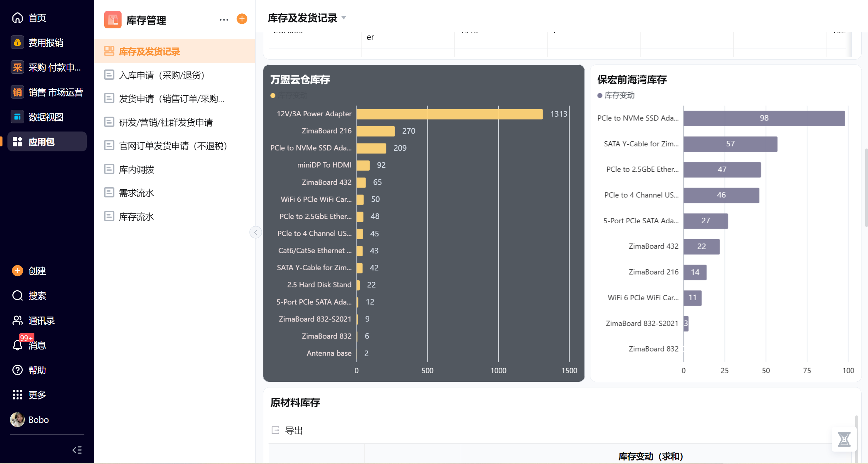Expand 库存及发货记录 title dropdown arrow
Image resolution: width=868 pixels, height=464 pixels.
[343, 18]
